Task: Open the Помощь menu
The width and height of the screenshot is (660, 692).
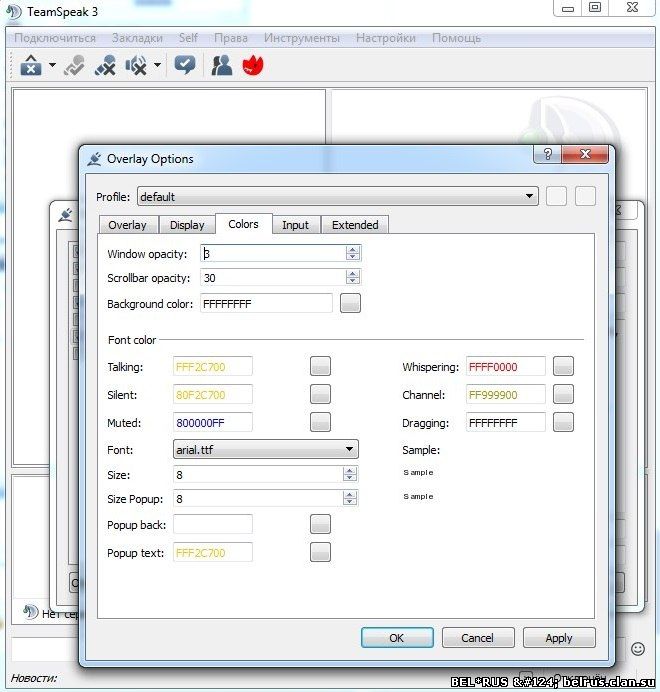Action: [x=456, y=38]
